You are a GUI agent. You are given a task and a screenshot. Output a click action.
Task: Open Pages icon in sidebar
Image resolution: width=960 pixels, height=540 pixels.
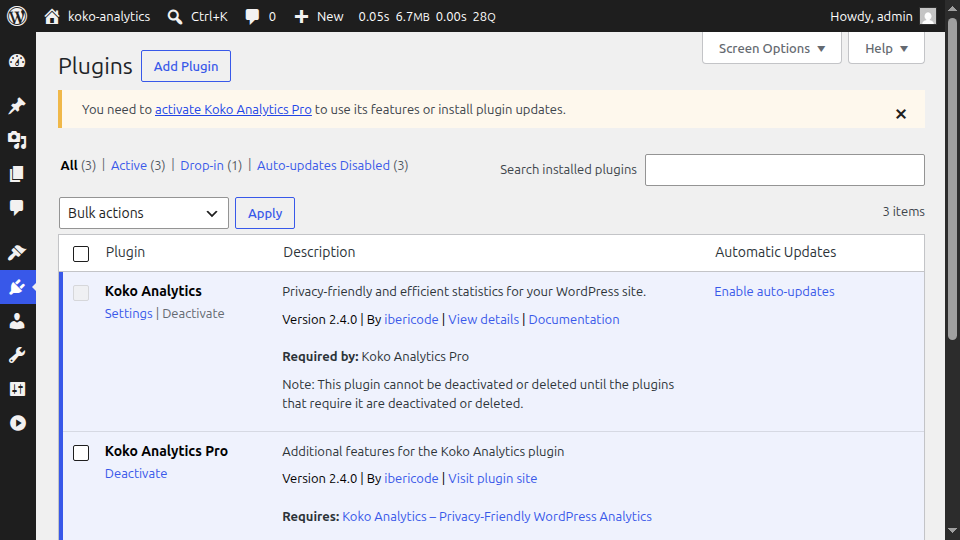tap(17, 174)
